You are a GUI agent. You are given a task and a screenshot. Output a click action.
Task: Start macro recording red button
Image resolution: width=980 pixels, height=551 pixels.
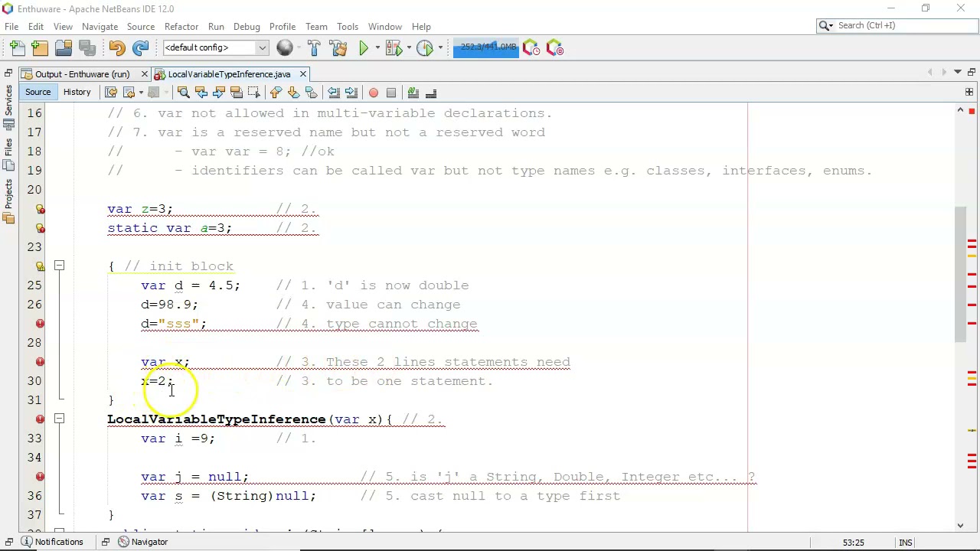pos(373,93)
